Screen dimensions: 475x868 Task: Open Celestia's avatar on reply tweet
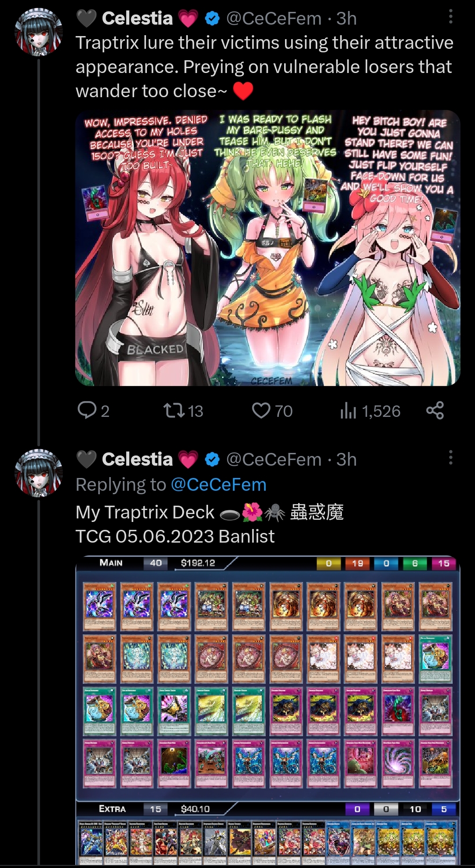(39, 473)
